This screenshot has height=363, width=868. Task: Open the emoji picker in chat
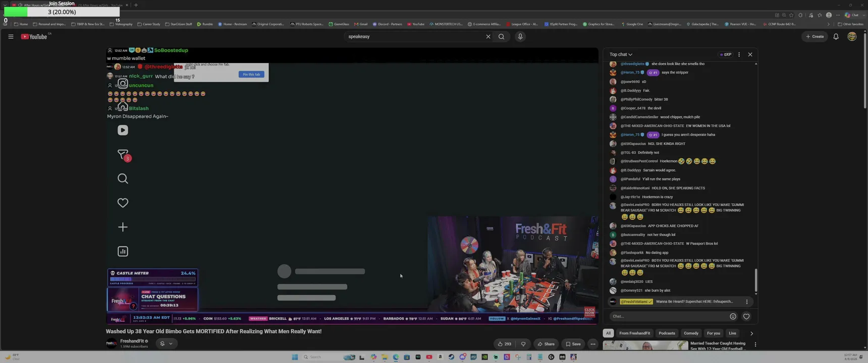click(733, 316)
